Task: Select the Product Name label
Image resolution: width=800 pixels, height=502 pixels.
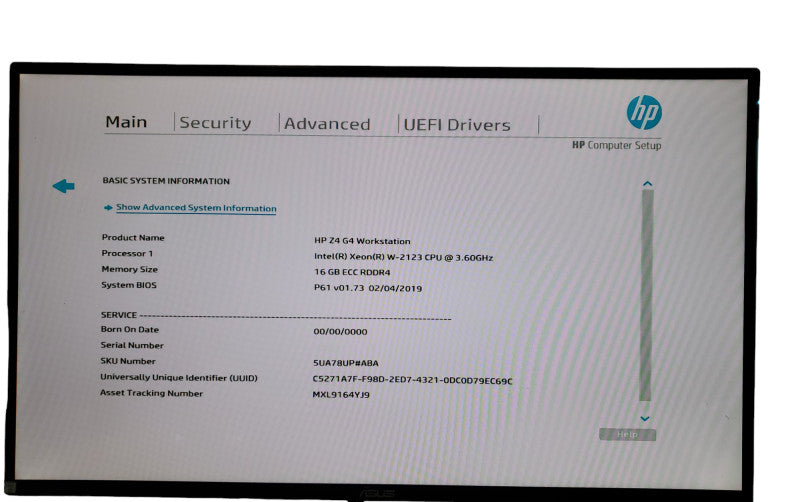Action: pyautogui.click(x=133, y=237)
